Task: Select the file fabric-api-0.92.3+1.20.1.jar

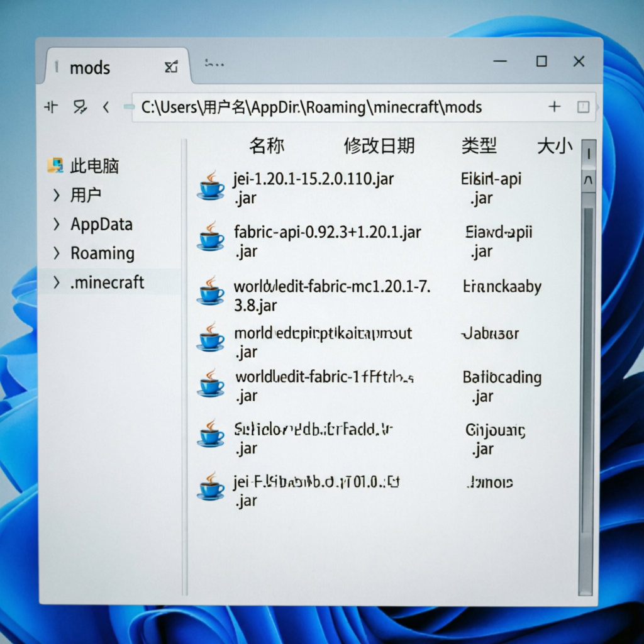Action: [x=327, y=241]
